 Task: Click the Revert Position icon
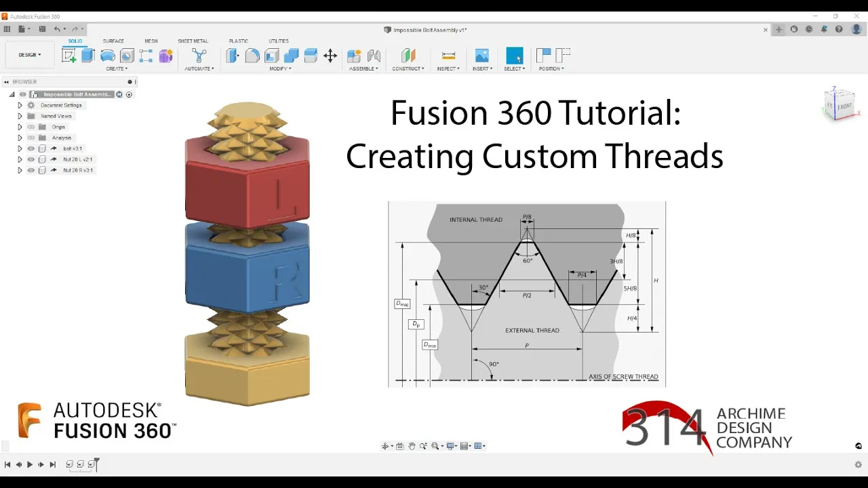(x=564, y=55)
